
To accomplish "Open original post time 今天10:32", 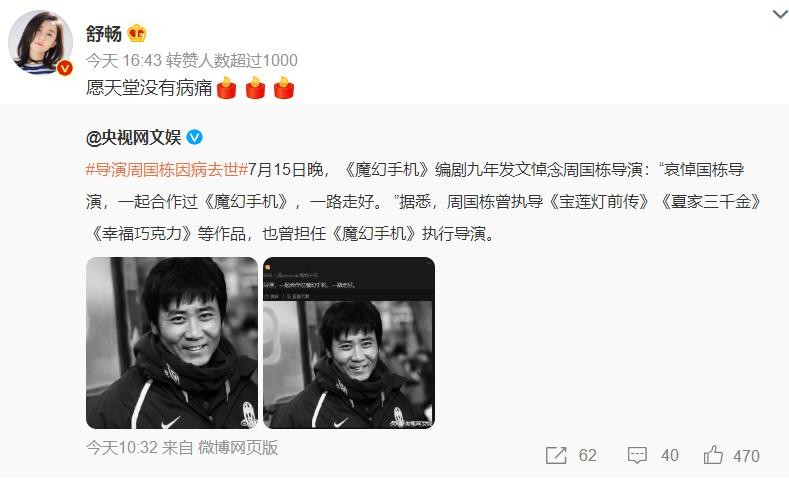I will coord(122,447).
